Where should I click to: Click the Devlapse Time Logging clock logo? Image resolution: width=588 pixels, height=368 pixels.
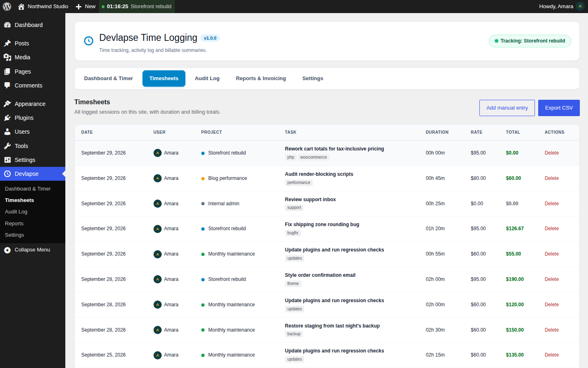point(89,41)
